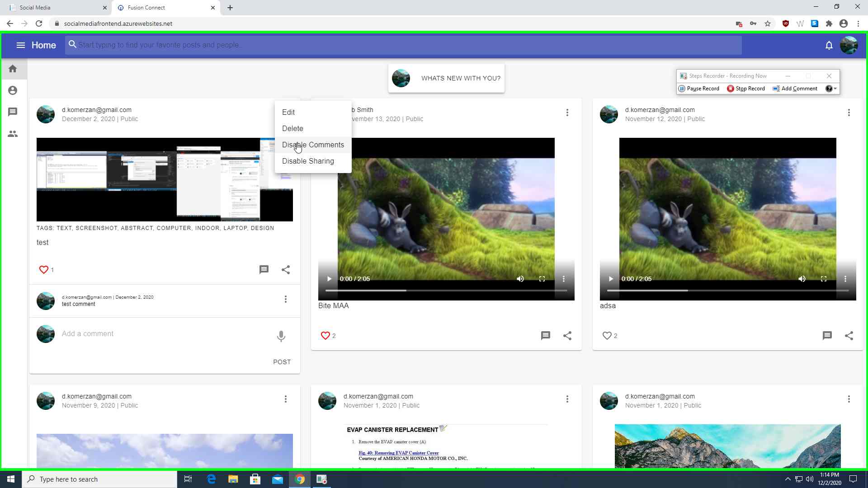
Task: Mute the 'adsa' video
Action: click(x=802, y=279)
